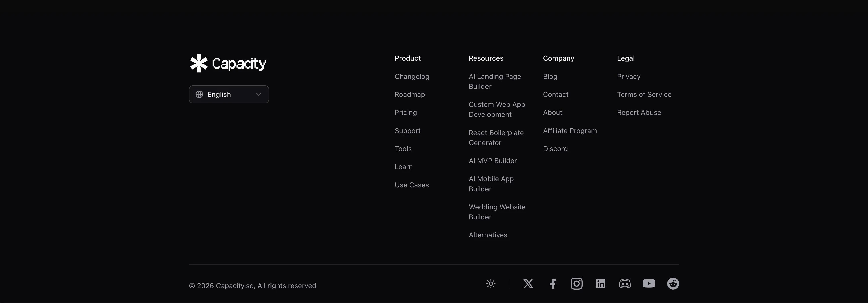Visit the Support page
The image size is (868, 303).
tap(407, 131)
